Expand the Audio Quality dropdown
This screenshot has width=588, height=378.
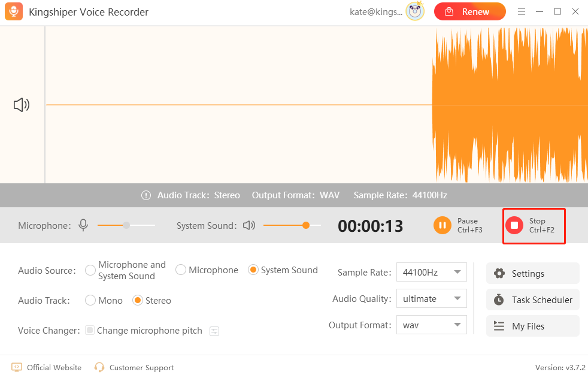click(x=432, y=298)
